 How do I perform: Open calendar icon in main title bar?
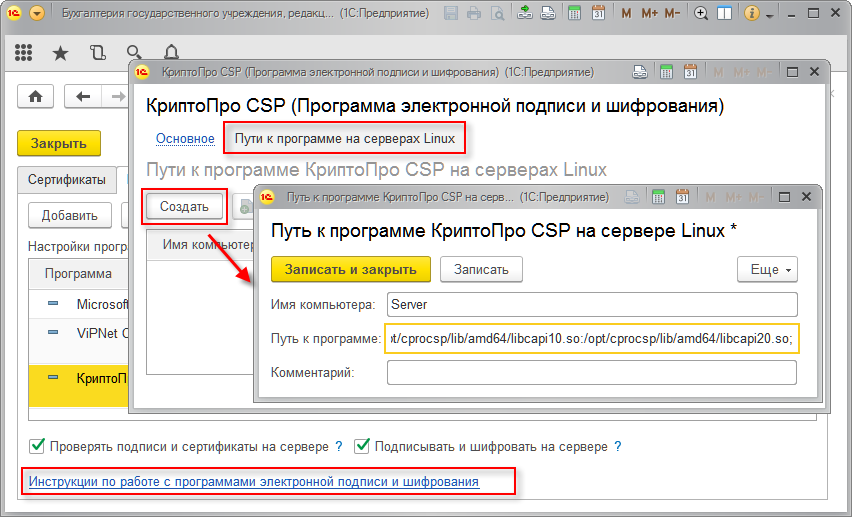[598, 13]
